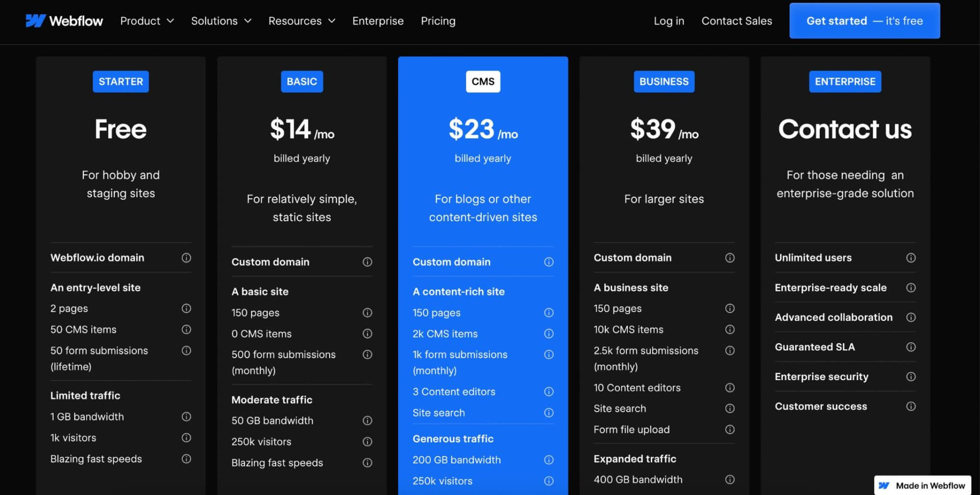The width and height of the screenshot is (980, 495).
Task: Show info for CMS plan 150 pages
Action: 549,313
